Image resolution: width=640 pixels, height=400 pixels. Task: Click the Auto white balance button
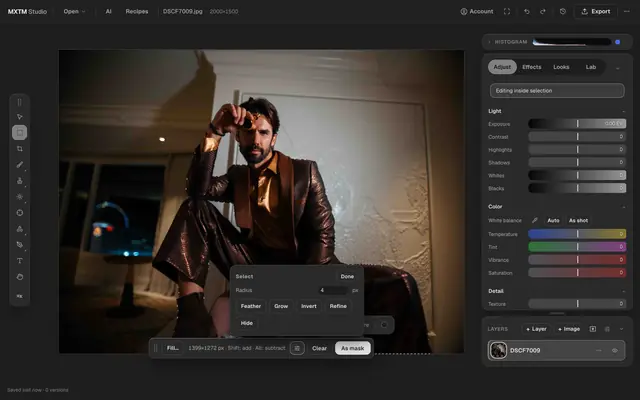tap(553, 220)
